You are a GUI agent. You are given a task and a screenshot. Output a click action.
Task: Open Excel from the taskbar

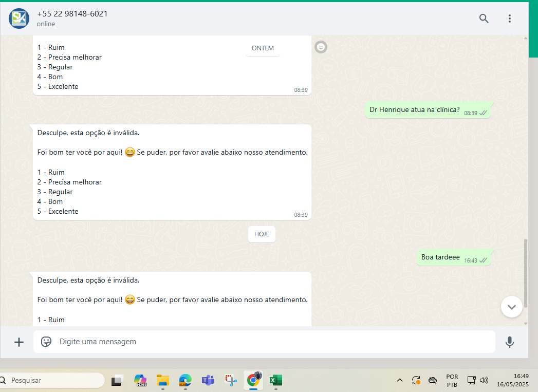coord(276,380)
